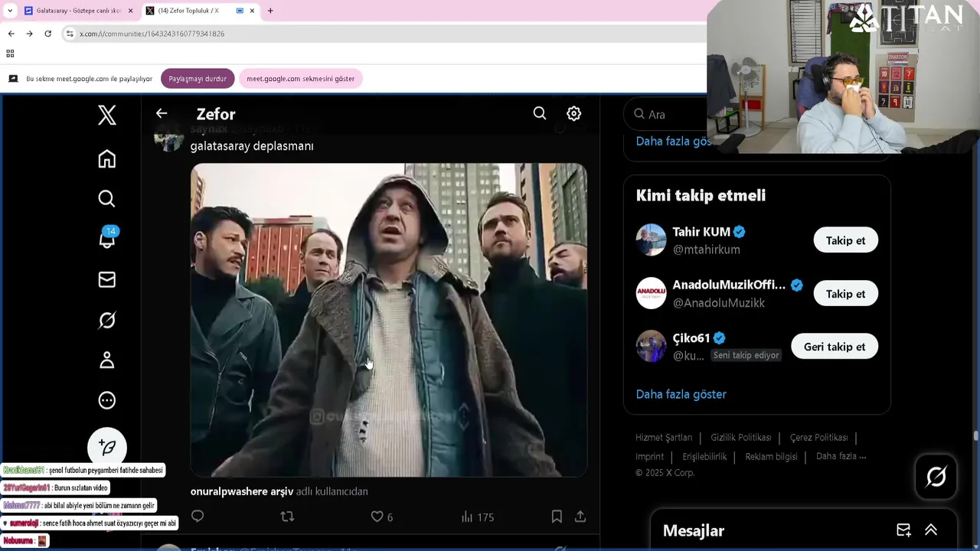Open More options circle in the sidebar
The image size is (980, 551).
click(107, 400)
